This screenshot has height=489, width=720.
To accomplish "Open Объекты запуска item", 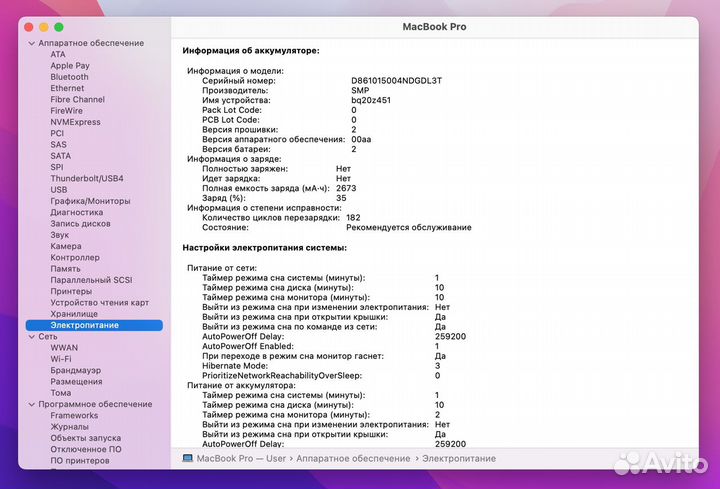I will pyautogui.click(x=85, y=438).
